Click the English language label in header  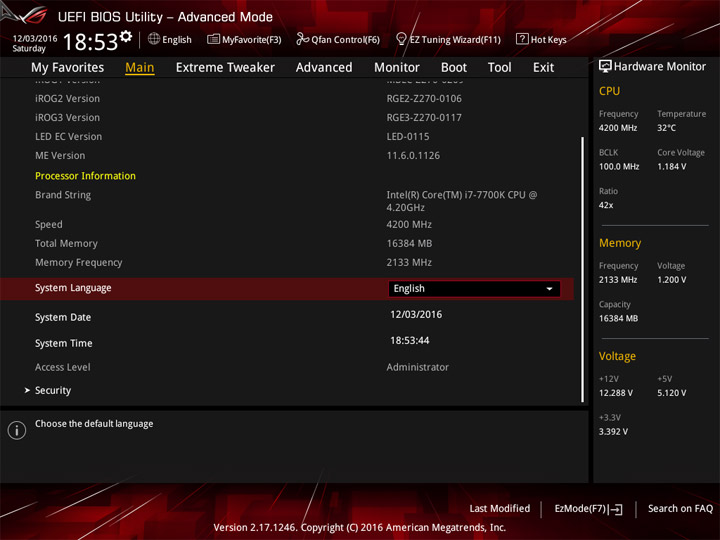[177, 39]
